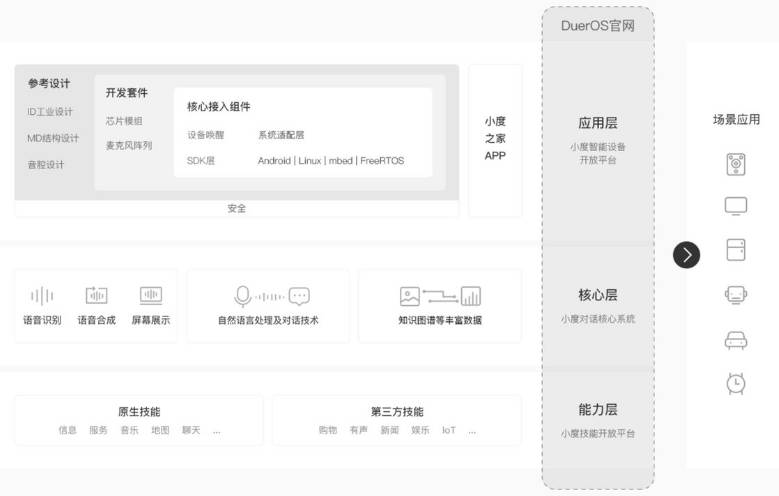This screenshot has height=496, width=779.
Task: Click 地图 under 原生技能
Action: pos(160,430)
